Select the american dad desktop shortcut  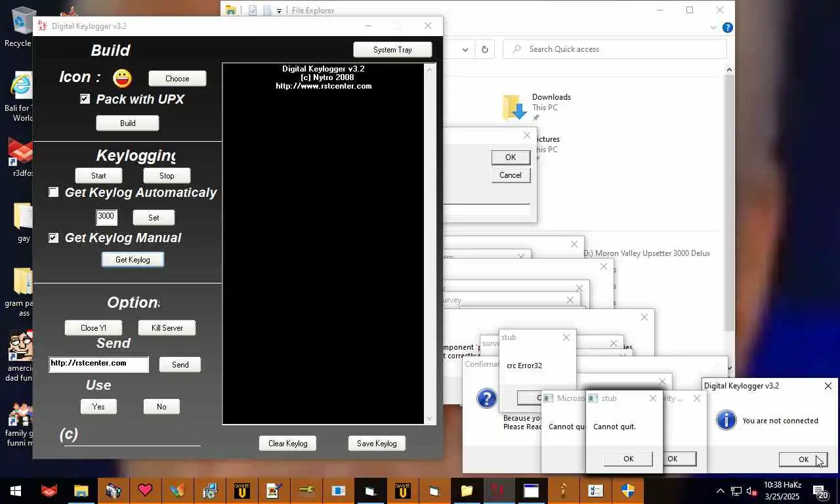coord(22,356)
